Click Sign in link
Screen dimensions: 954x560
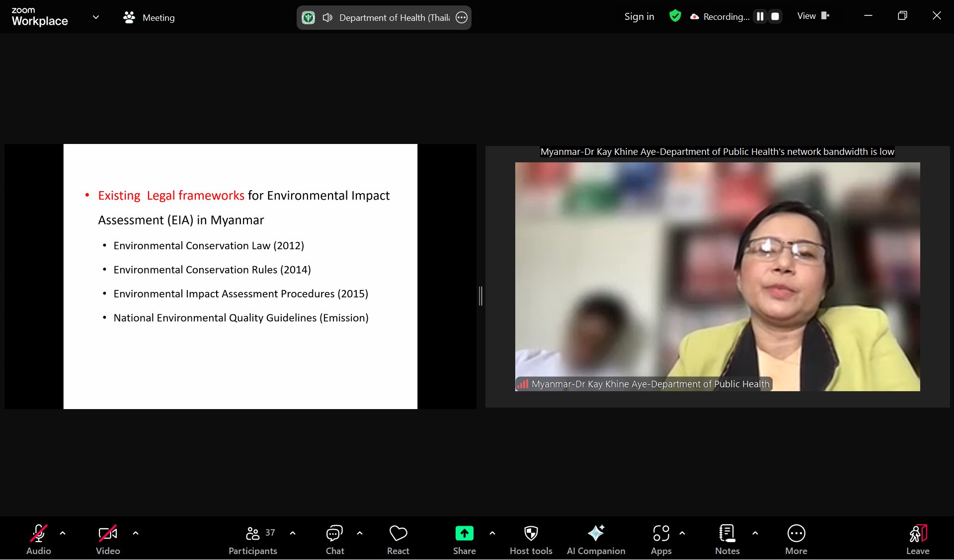(639, 16)
